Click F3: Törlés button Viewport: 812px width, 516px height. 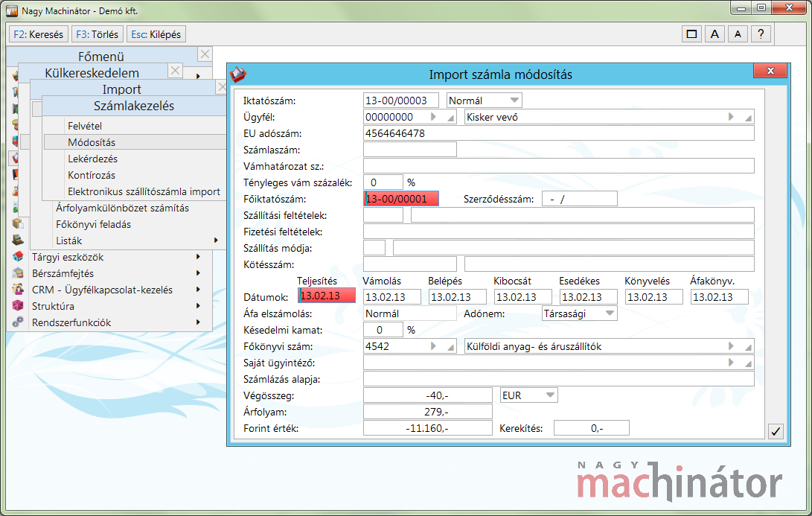click(97, 34)
